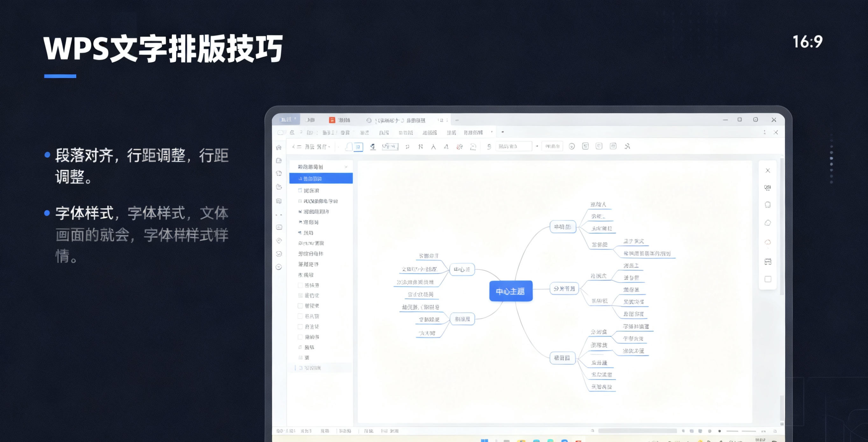Open the search magnifier icon in the toolbar
The height and width of the screenshot is (442, 868).
coord(489,146)
